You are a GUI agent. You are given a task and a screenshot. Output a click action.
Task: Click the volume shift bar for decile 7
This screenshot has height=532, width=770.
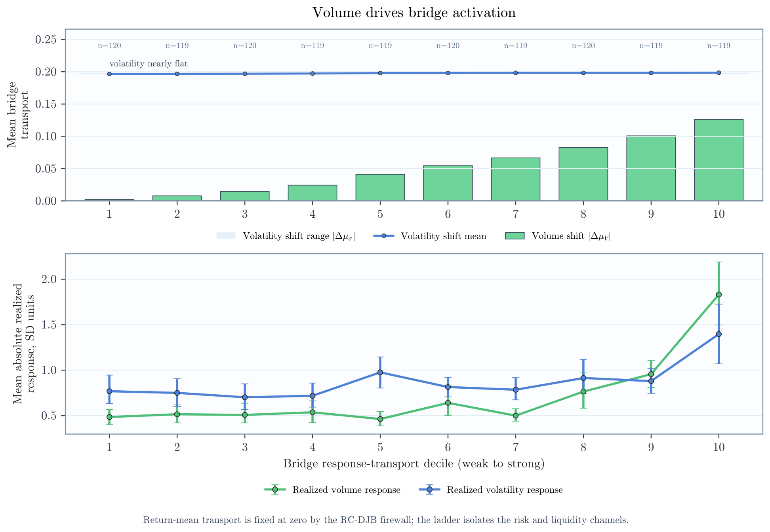tap(515, 179)
